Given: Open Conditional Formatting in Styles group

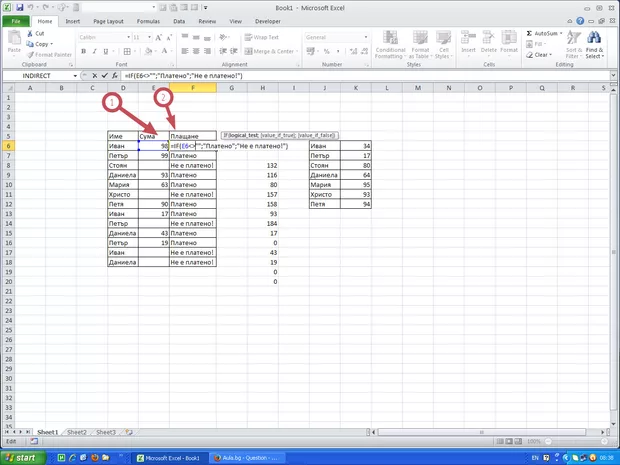Looking at the screenshot, I should 390,43.
